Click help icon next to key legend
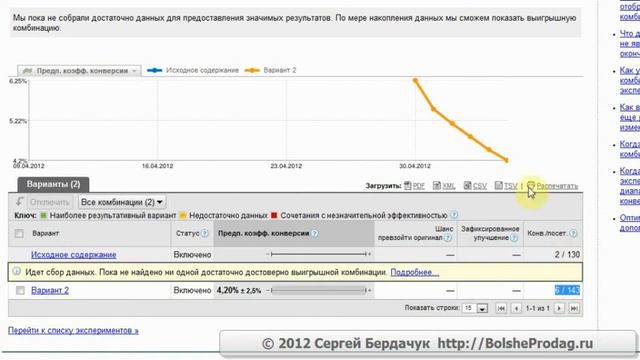 (x=454, y=215)
